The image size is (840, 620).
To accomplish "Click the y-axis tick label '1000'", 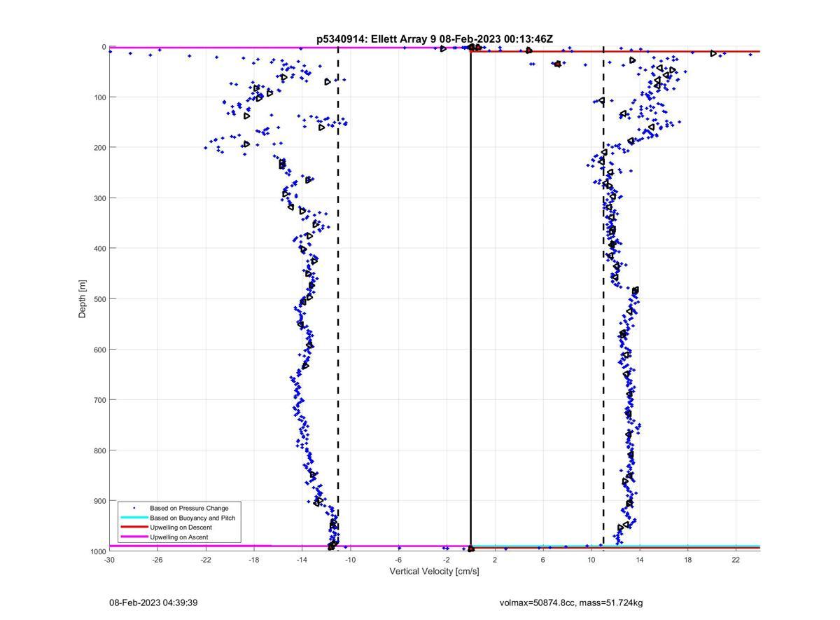I will click(97, 551).
